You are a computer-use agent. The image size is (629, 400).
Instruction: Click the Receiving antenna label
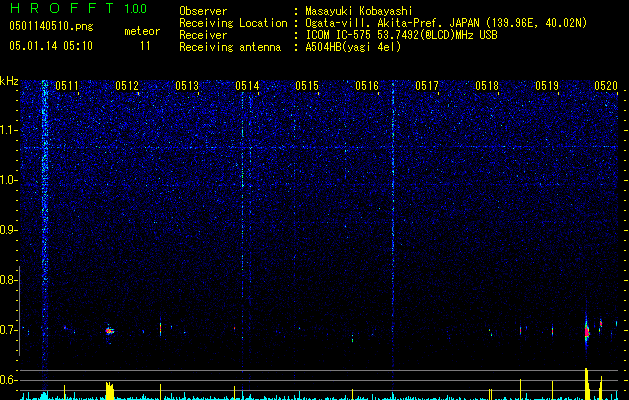point(230,47)
